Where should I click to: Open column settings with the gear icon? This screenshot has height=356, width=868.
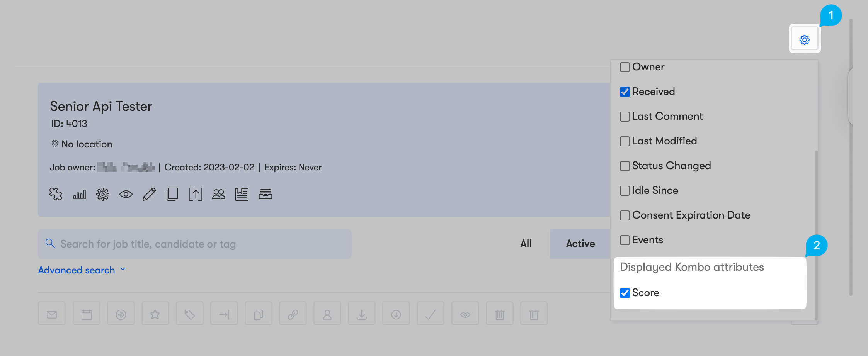click(804, 39)
